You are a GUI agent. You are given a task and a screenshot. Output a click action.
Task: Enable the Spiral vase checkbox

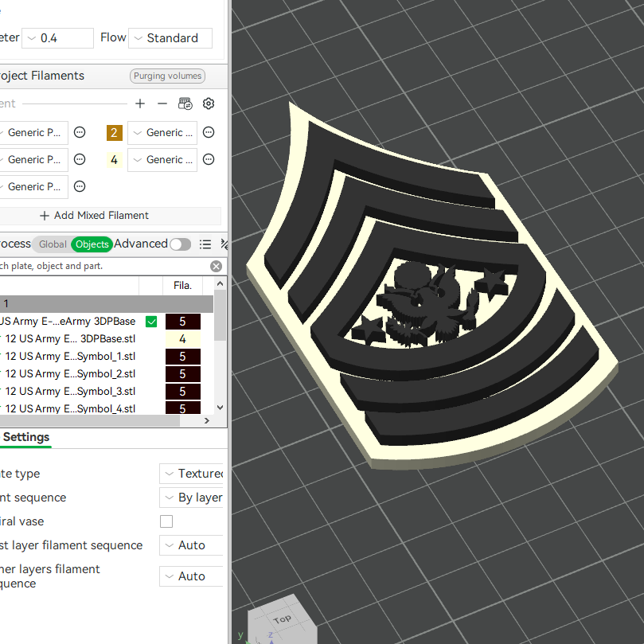(166, 521)
